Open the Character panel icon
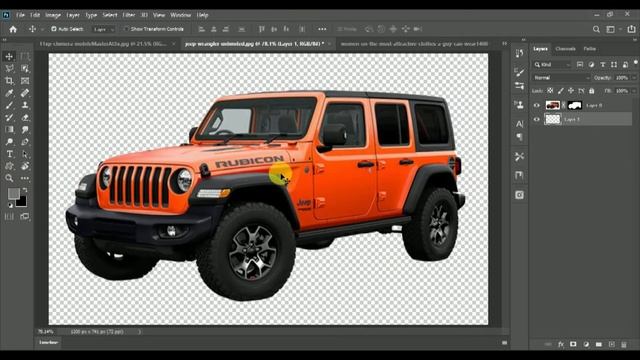 tap(519, 124)
